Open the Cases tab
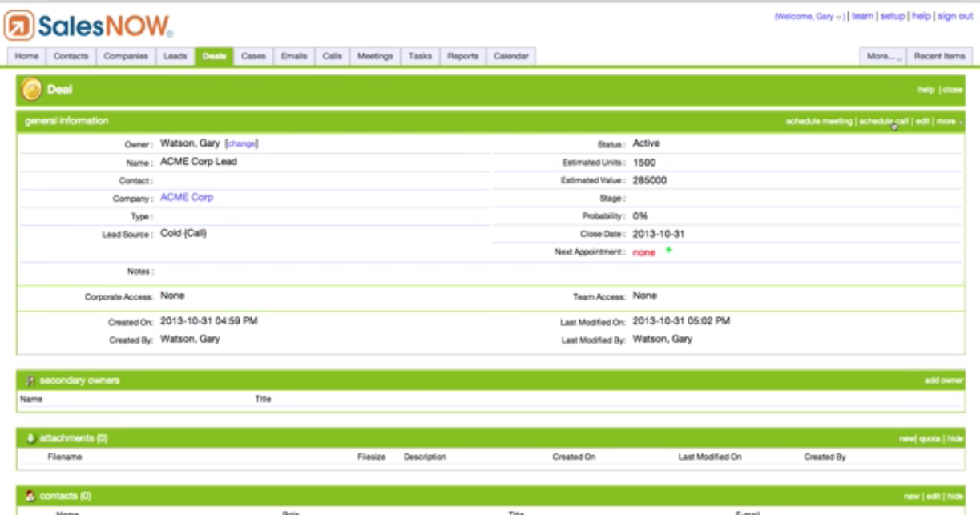 click(253, 56)
